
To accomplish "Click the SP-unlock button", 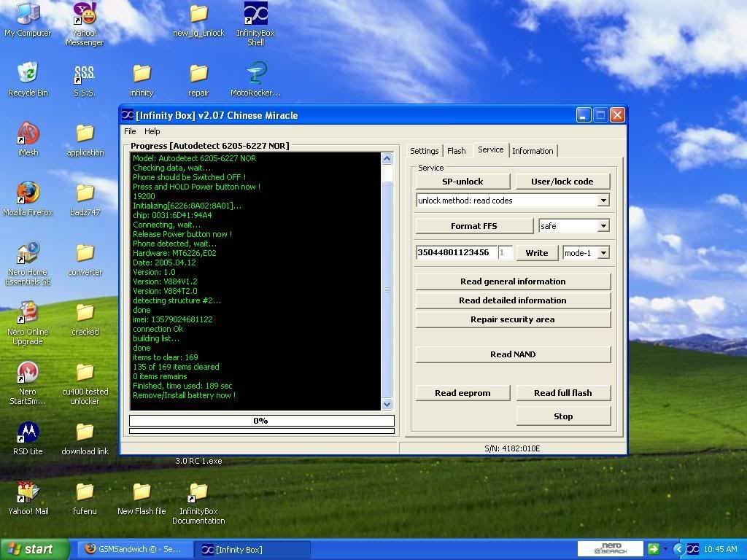I will coord(462,182).
